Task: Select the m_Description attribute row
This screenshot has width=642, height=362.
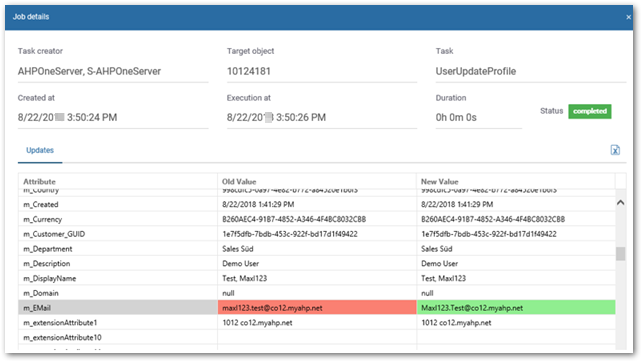Action: 316,263
